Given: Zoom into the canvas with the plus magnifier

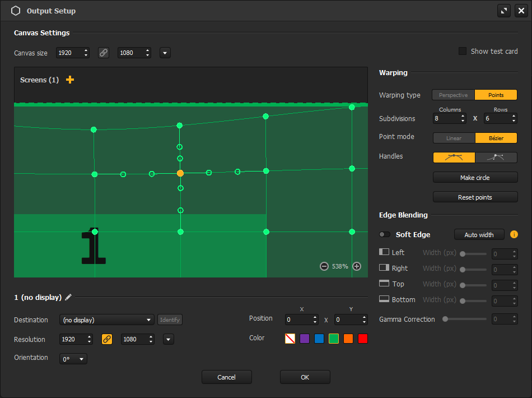Looking at the screenshot, I should pyautogui.click(x=357, y=266).
